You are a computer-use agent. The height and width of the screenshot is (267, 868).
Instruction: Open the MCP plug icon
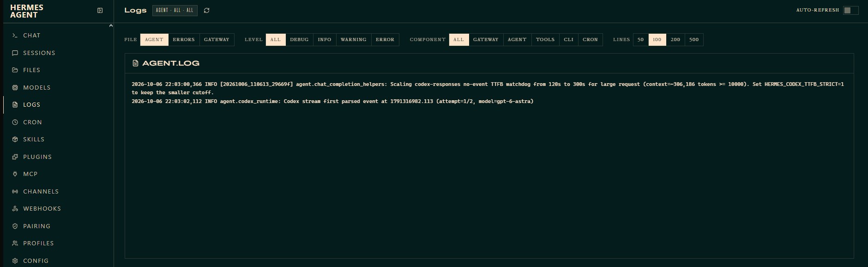click(15, 174)
